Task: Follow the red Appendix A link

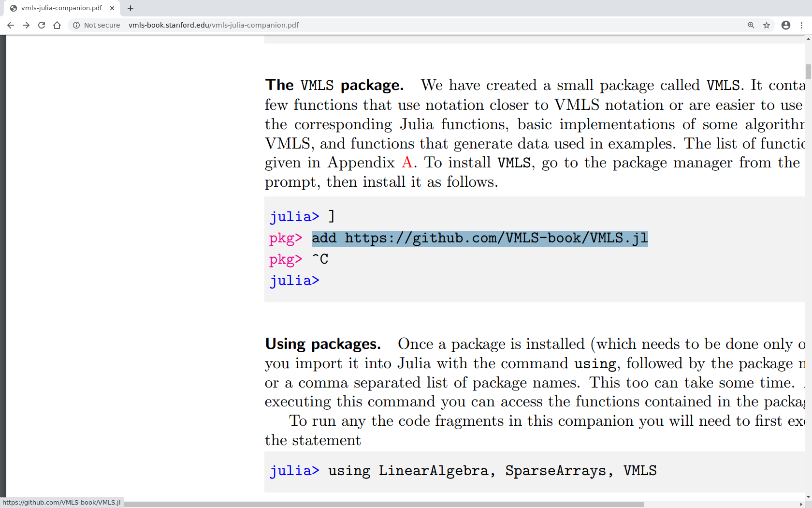Action: pyautogui.click(x=407, y=163)
